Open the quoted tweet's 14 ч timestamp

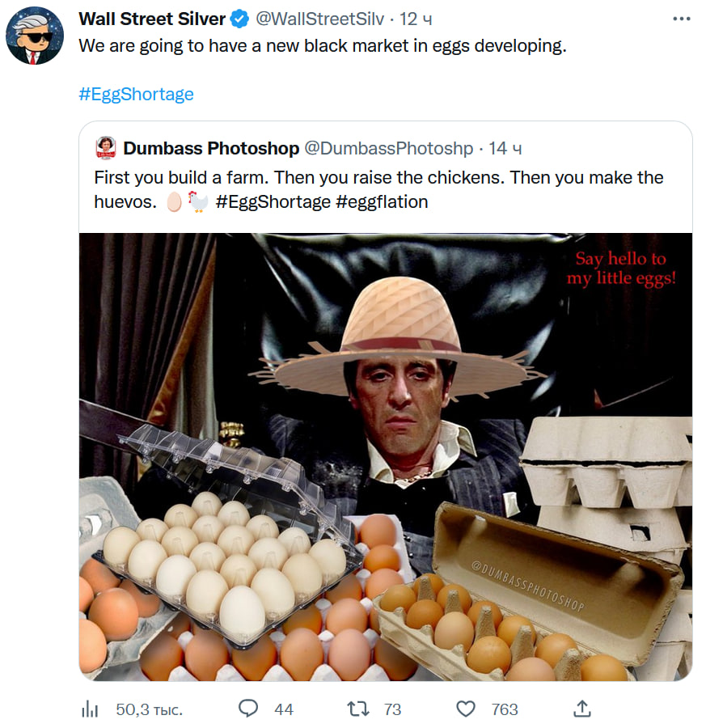[505, 148]
